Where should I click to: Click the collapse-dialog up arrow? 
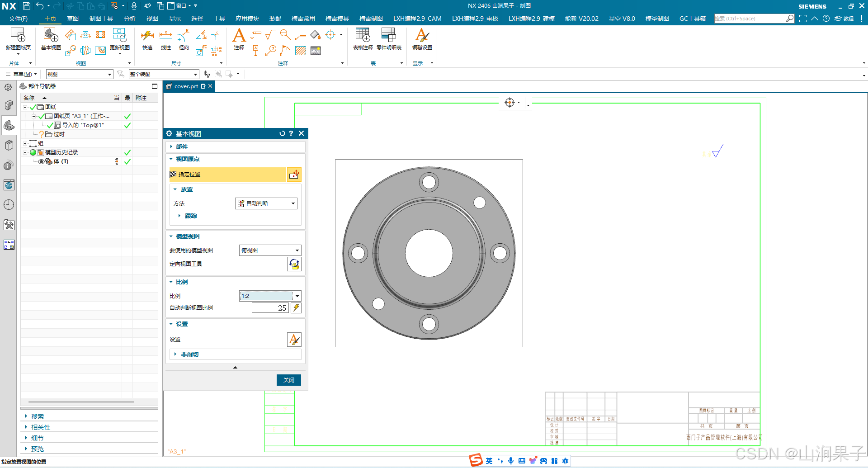[x=235, y=367]
